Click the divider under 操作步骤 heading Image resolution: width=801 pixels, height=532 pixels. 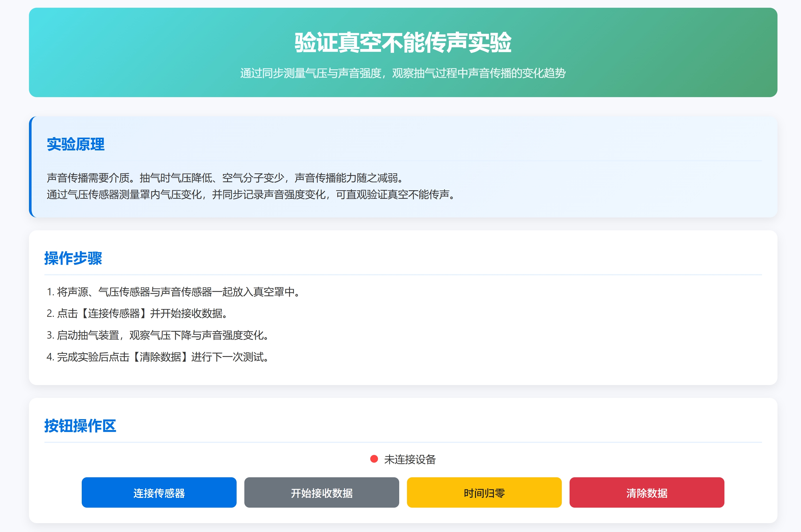coord(403,274)
